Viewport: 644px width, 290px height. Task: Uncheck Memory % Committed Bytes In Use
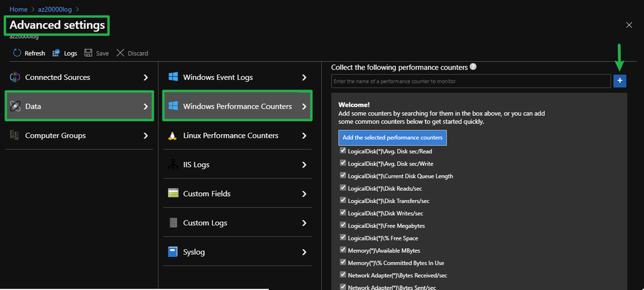coord(343,262)
